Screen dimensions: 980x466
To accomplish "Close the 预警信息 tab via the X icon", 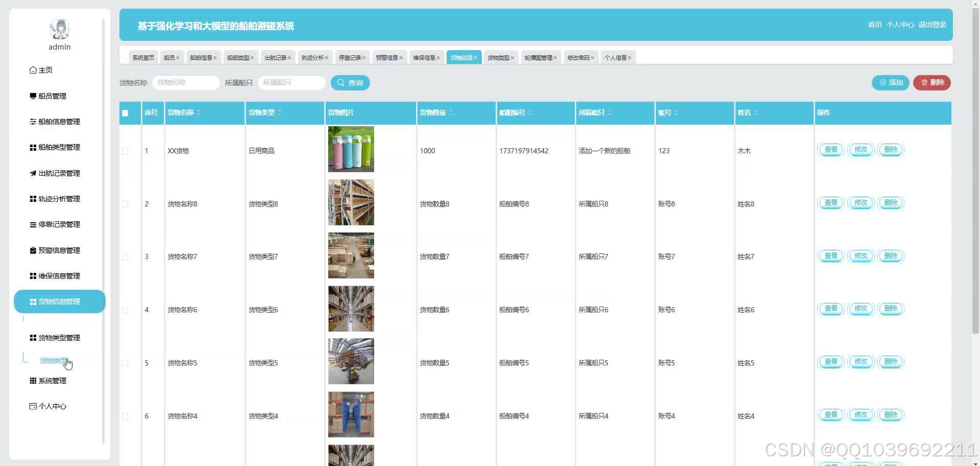I will [401, 58].
